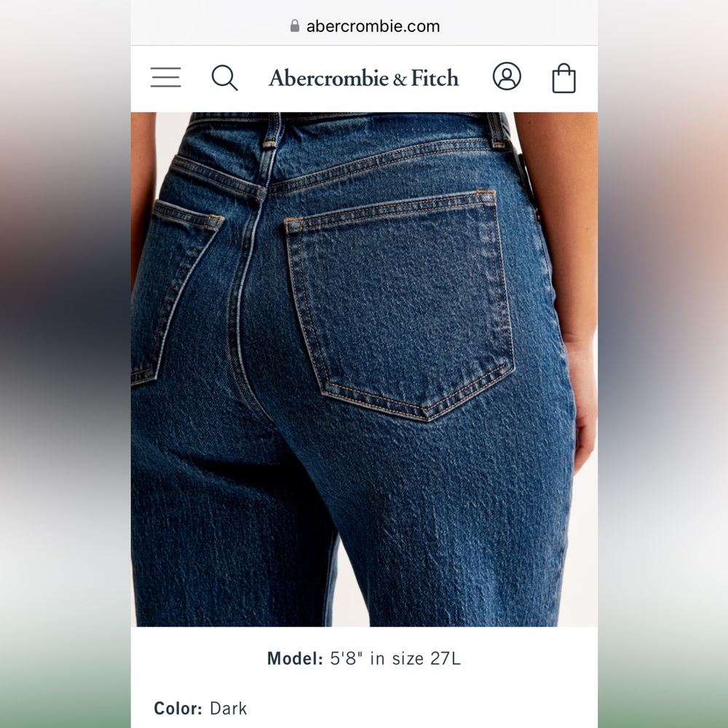Screen dimensions: 728x728
Task: Tap the 'Fitch' word in the logo
Action: (435, 78)
